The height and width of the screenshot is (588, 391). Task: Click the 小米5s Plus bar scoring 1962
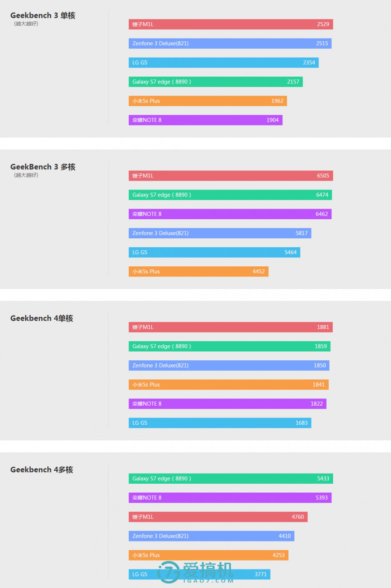tap(207, 101)
